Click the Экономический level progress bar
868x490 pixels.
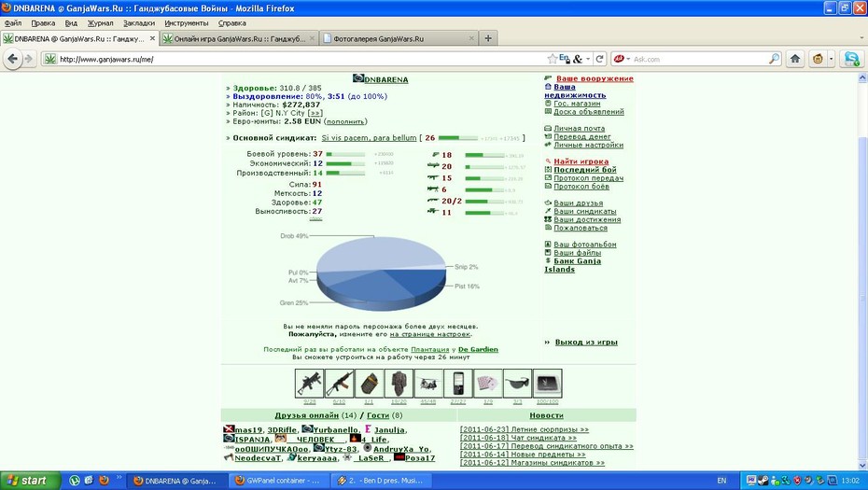(x=345, y=164)
